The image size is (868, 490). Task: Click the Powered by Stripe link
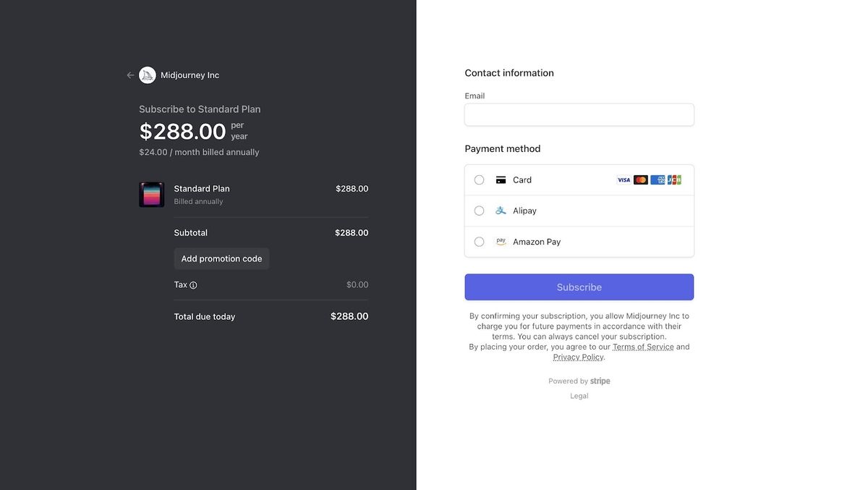pos(579,381)
